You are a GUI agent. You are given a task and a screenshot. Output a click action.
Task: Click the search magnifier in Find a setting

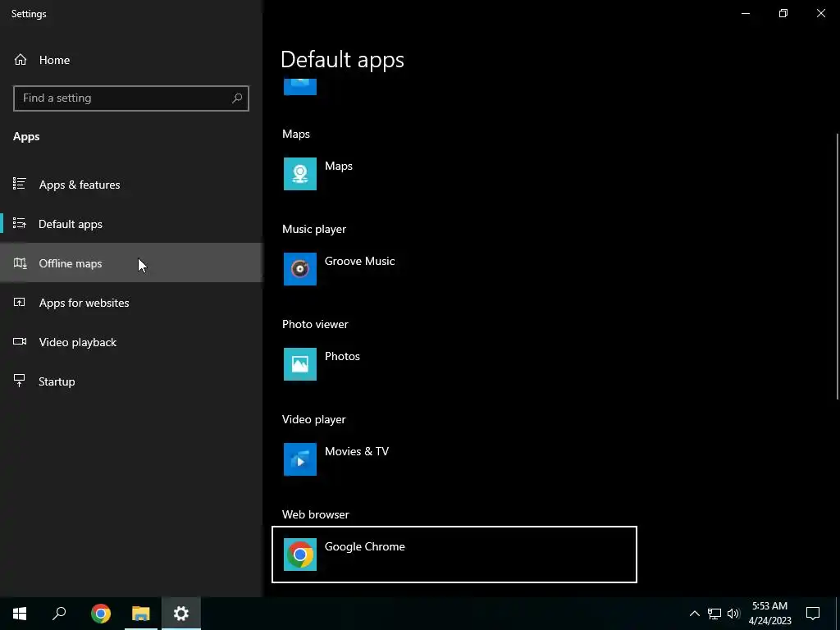click(x=237, y=98)
